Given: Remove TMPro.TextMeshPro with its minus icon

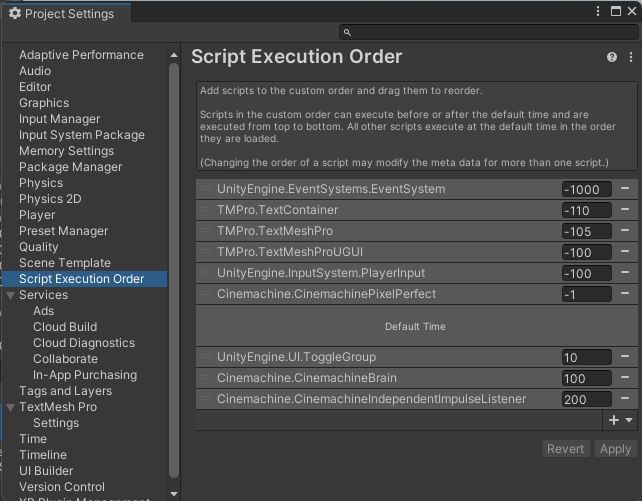Looking at the screenshot, I should click(x=625, y=230).
